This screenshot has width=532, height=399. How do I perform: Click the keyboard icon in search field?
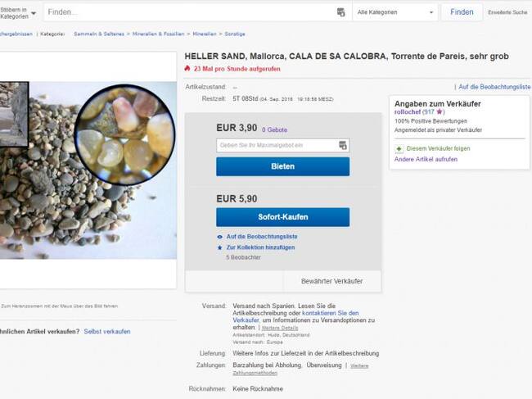click(340, 12)
